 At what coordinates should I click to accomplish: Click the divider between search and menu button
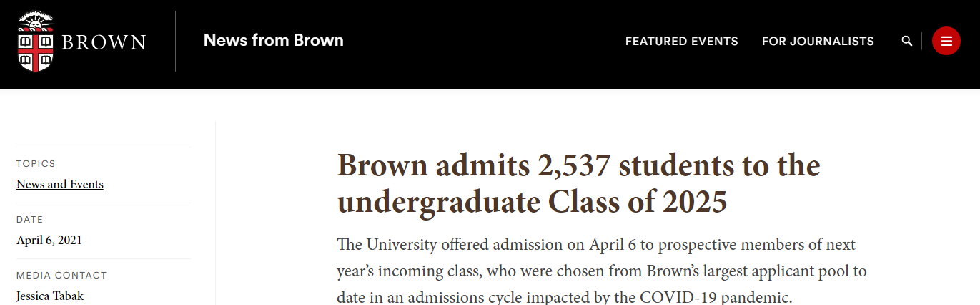(922, 41)
